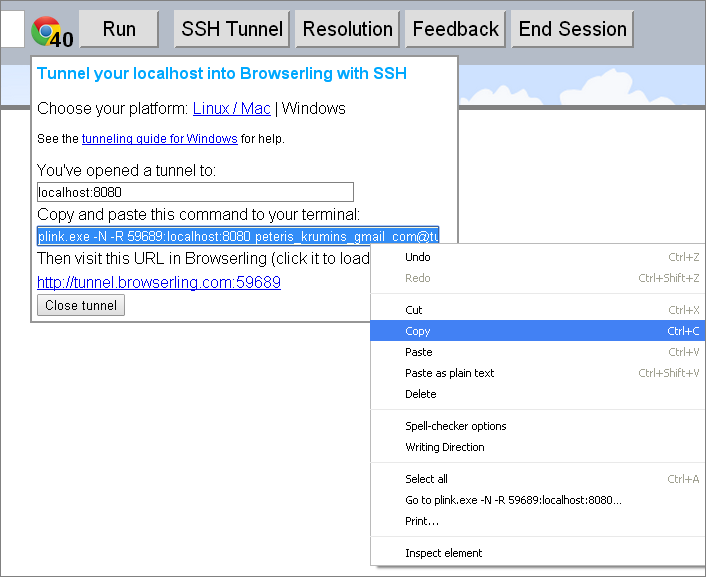Select the Linux / Mac platform link
Screen dimensions: 706x577
(x=231, y=109)
